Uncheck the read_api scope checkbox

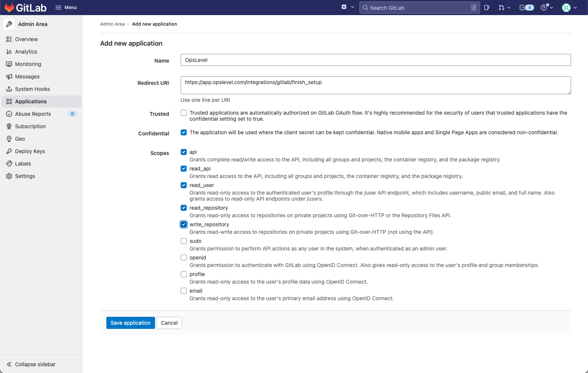pos(184,169)
